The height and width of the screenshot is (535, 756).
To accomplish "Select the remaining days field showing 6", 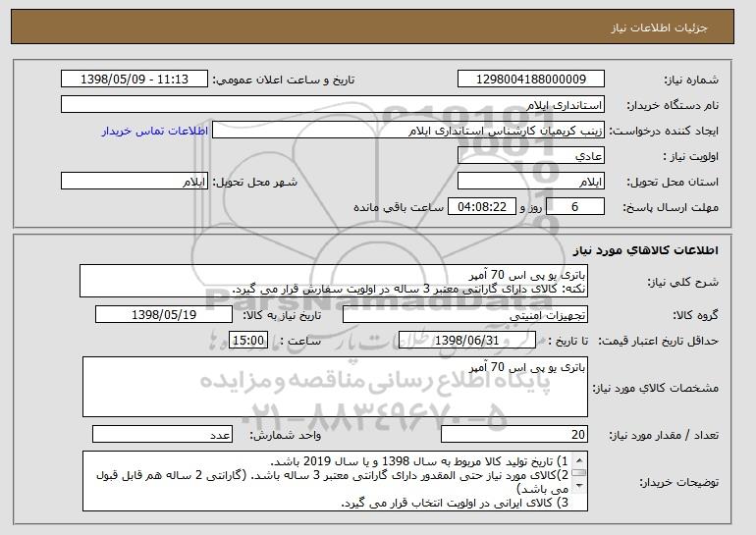I will 574,207.
